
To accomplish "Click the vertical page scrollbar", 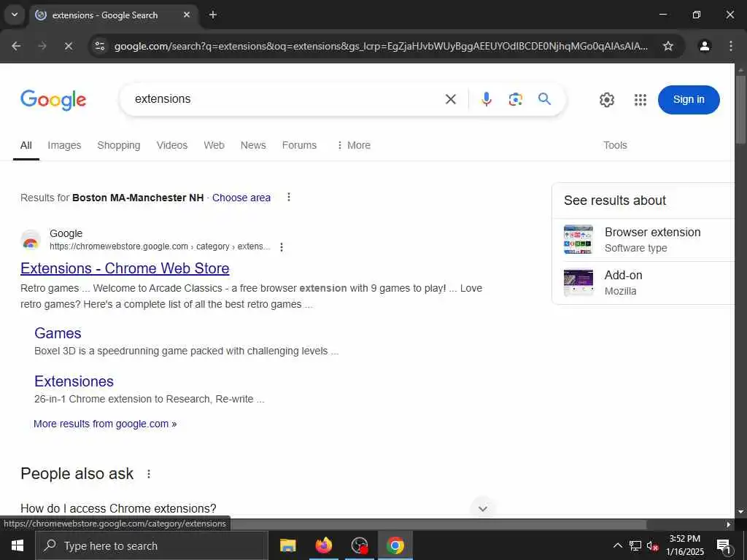I will (741, 109).
